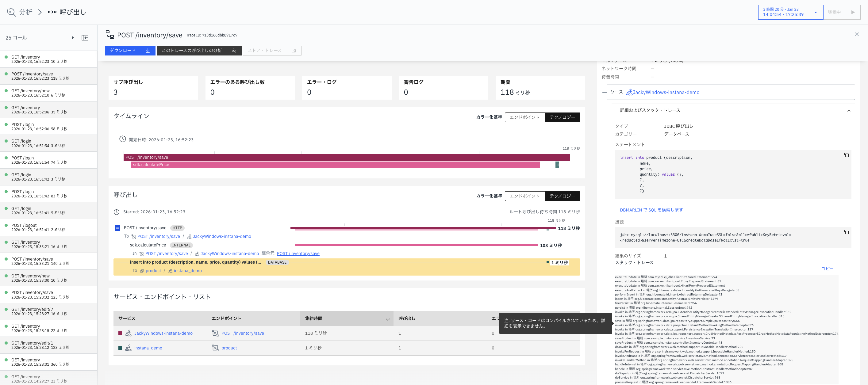Image resolution: width=868 pixels, height=385 pixels.
Task: Collapse the 25 コール sidebar panel
Action: pyautogui.click(x=85, y=37)
